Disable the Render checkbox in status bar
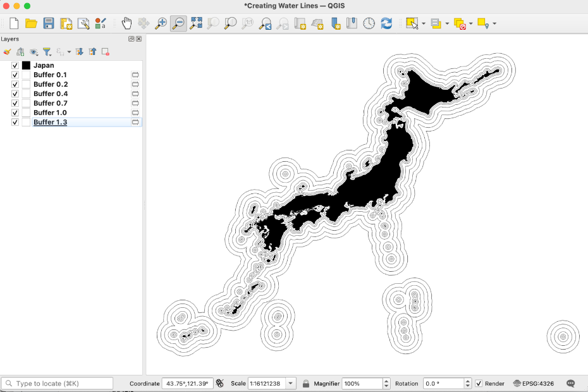The width and height of the screenshot is (588, 392). point(479,383)
